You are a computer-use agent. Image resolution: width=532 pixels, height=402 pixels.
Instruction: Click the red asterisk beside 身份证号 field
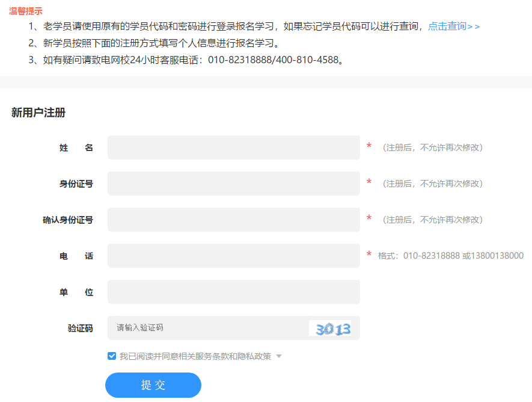(369, 183)
